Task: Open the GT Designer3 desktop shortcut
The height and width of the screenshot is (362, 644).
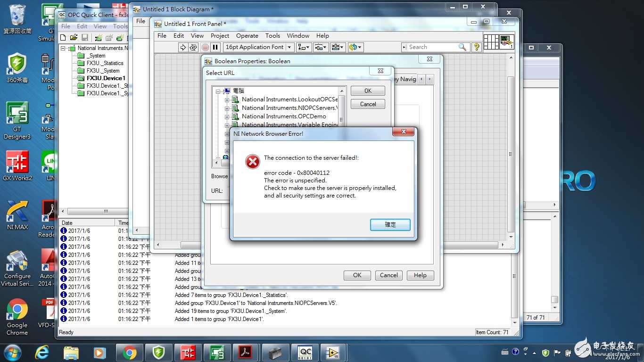Action: click(x=17, y=121)
